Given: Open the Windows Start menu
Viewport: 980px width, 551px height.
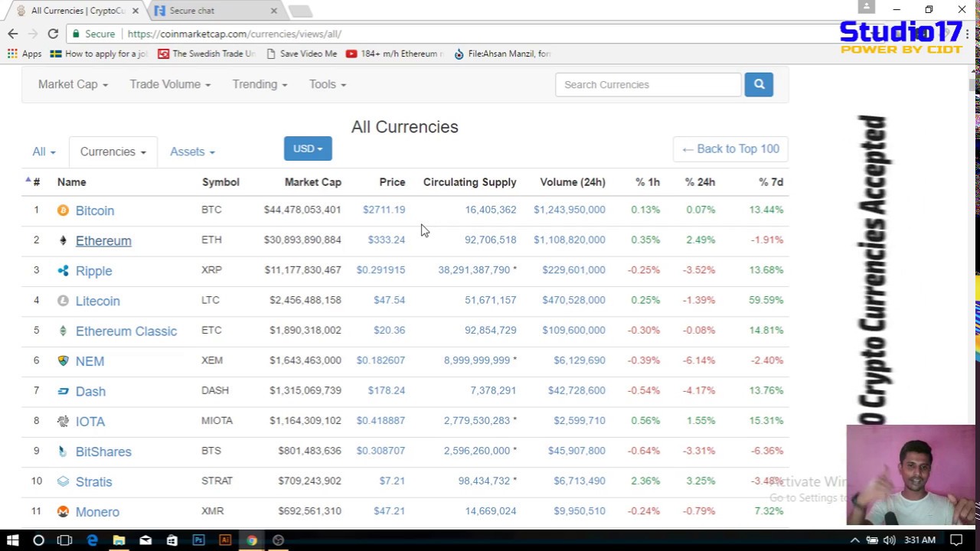Looking at the screenshot, I should click(12, 540).
